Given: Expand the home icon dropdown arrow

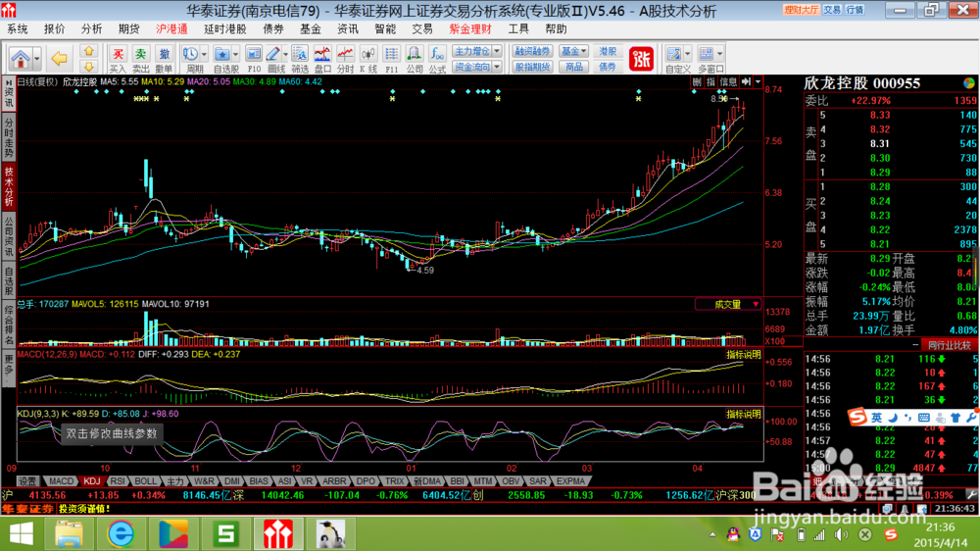Looking at the screenshot, I should tap(37, 59).
